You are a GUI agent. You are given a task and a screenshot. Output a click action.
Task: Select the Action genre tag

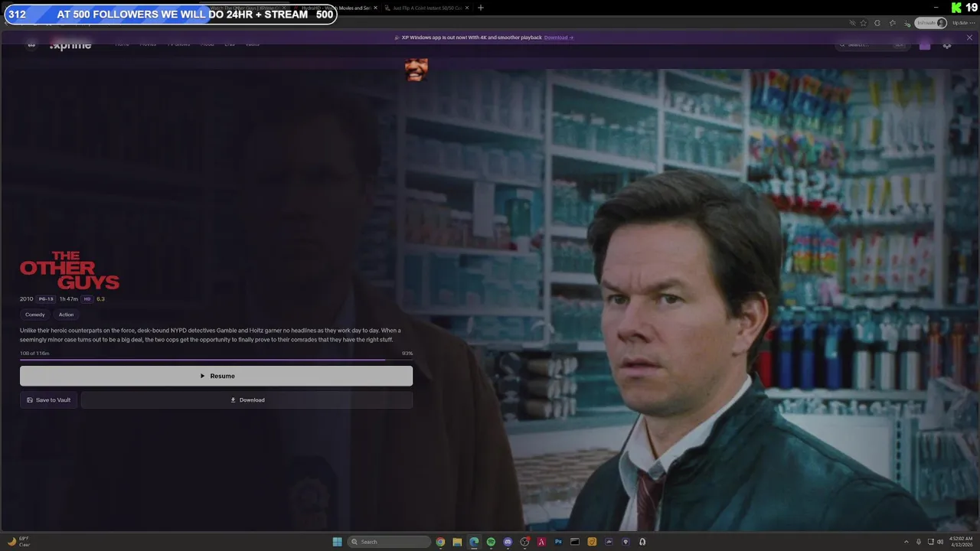coord(67,315)
